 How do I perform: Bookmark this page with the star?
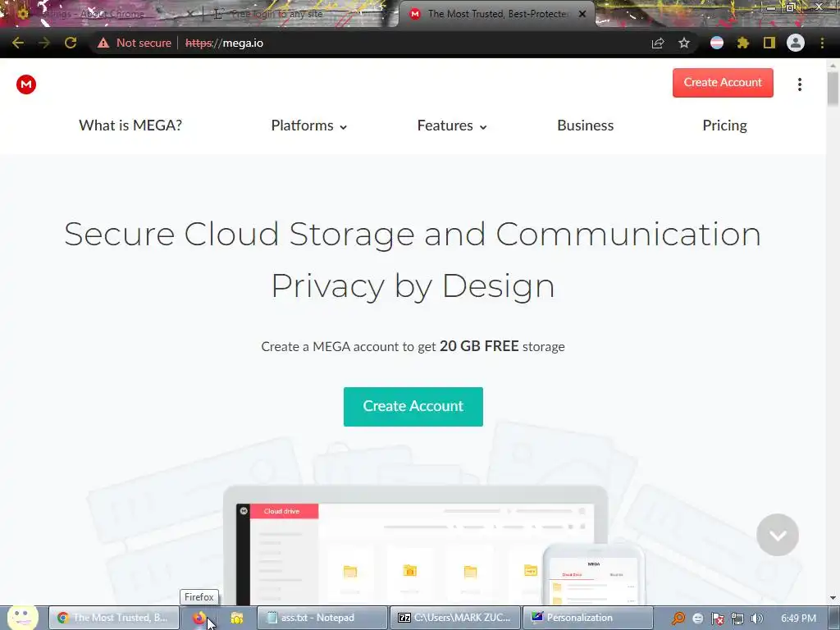(684, 43)
